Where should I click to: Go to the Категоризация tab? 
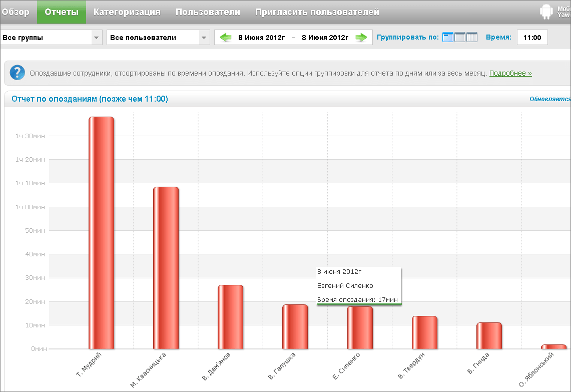pyautogui.click(x=127, y=12)
